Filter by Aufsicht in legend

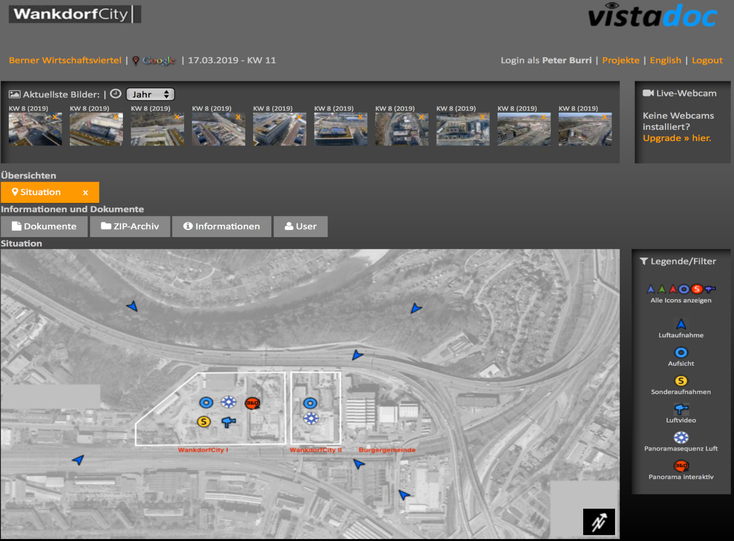(681, 357)
